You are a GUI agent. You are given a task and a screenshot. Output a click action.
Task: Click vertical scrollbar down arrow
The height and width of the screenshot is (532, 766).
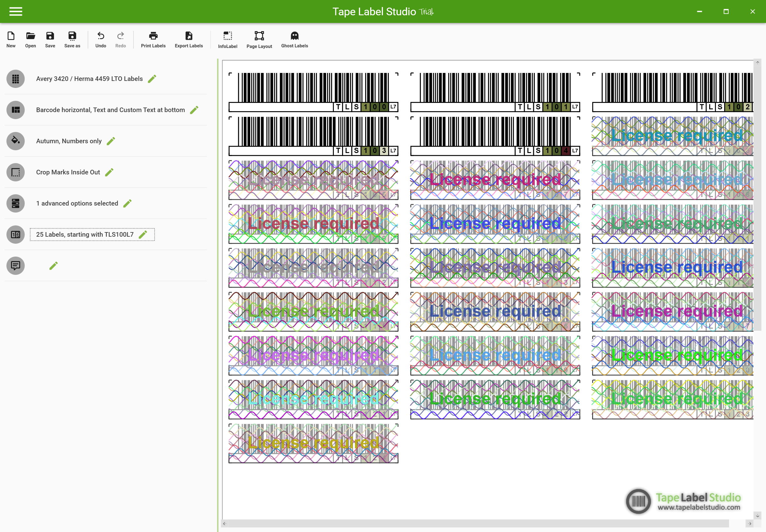point(757,515)
